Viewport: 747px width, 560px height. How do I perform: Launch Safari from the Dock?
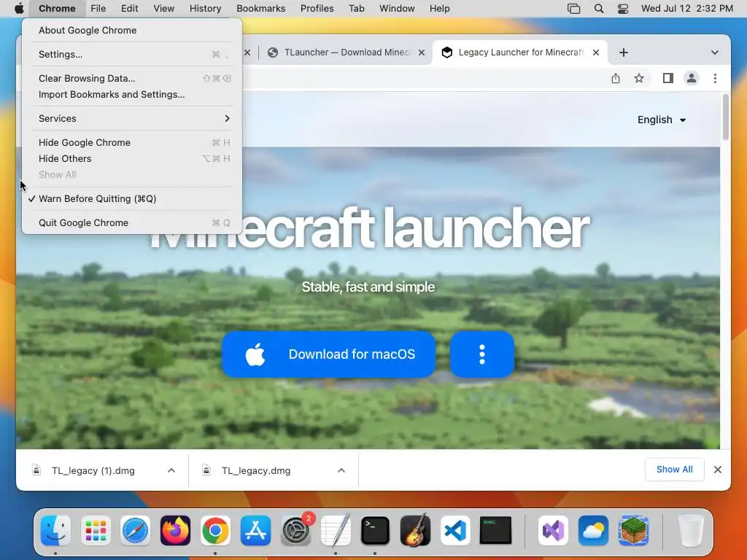pos(135,530)
